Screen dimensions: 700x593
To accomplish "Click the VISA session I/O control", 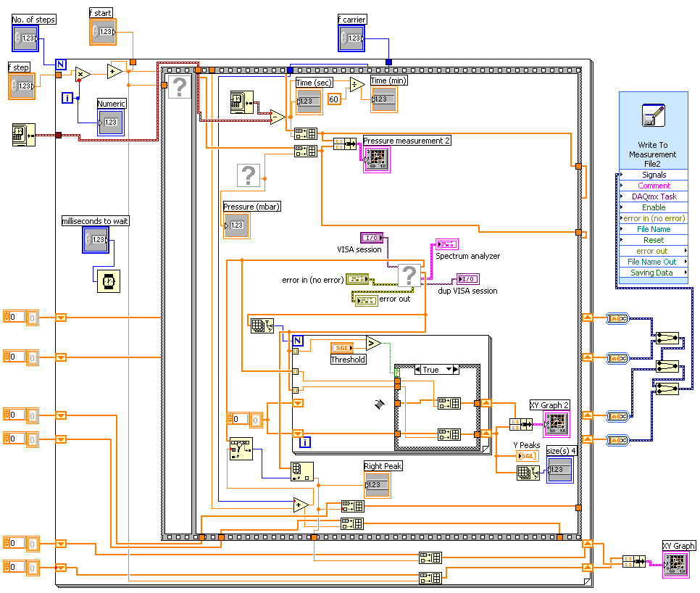I will (x=372, y=238).
